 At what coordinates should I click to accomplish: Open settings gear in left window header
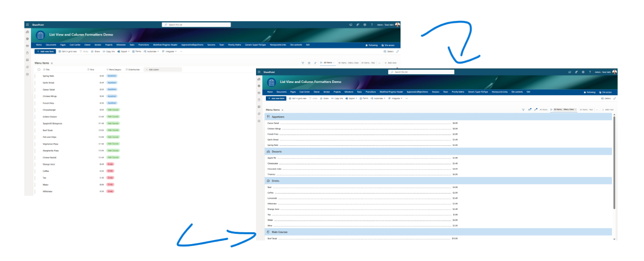tap(364, 25)
